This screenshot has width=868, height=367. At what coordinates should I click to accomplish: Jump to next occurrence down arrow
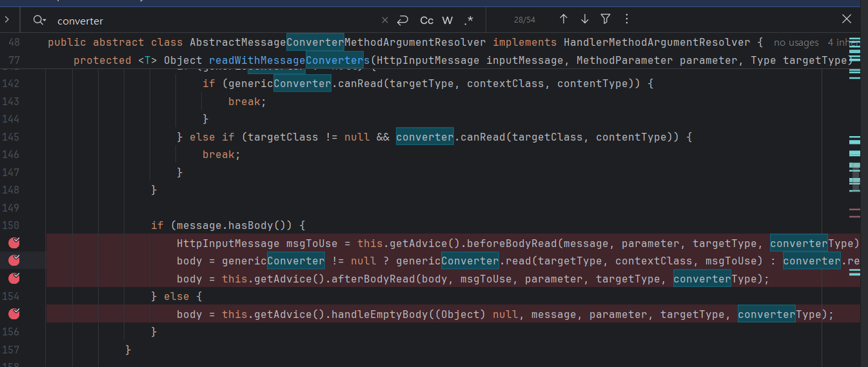point(584,19)
